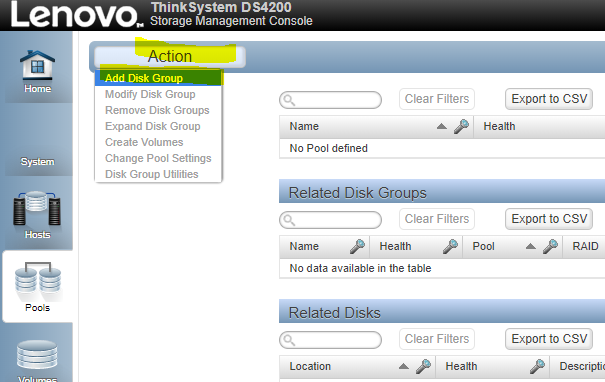The width and height of the screenshot is (605, 382).
Task: Clear Filters in Related Disks
Action: pyautogui.click(x=437, y=339)
